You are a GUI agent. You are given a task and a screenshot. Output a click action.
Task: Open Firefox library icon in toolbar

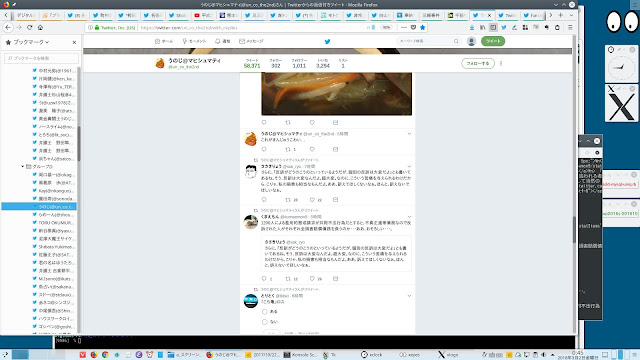click(482, 27)
